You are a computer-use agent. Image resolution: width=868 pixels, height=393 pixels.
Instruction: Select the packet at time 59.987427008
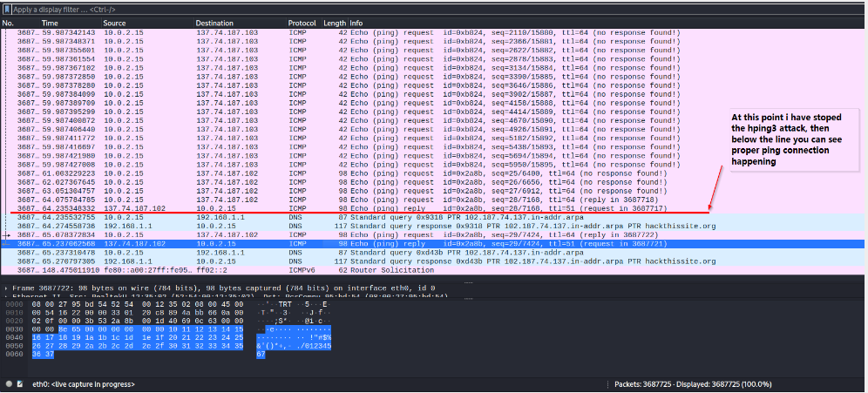pos(433,165)
